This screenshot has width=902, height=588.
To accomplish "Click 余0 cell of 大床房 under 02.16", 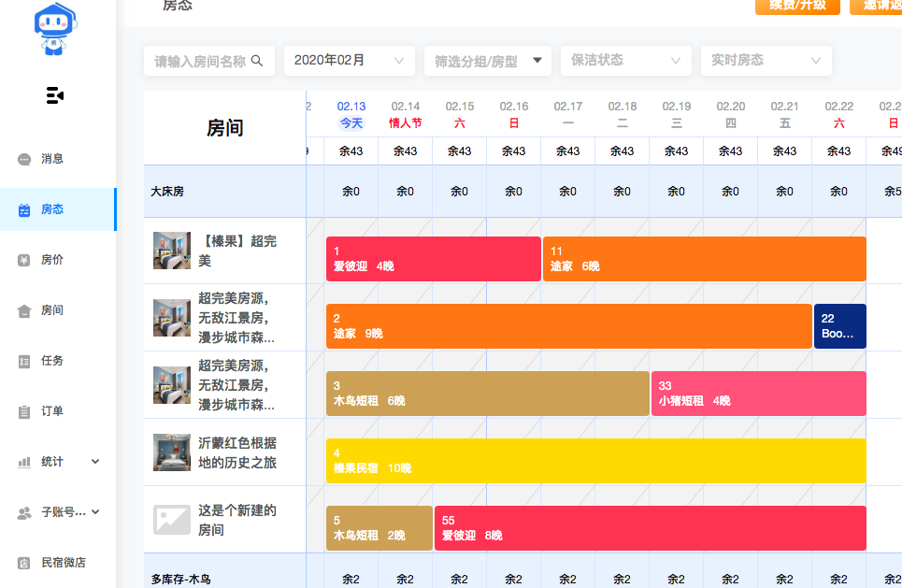I will [x=514, y=192].
